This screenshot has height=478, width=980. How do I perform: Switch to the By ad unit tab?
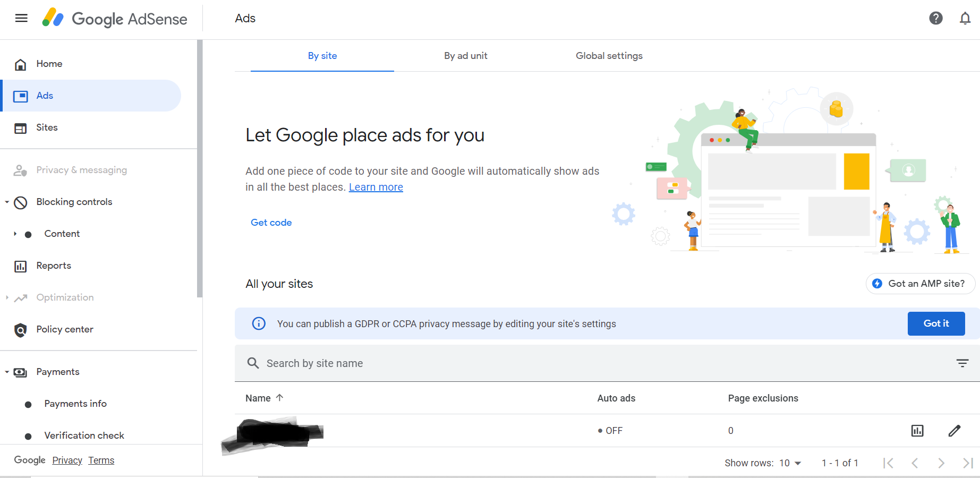pyautogui.click(x=466, y=56)
